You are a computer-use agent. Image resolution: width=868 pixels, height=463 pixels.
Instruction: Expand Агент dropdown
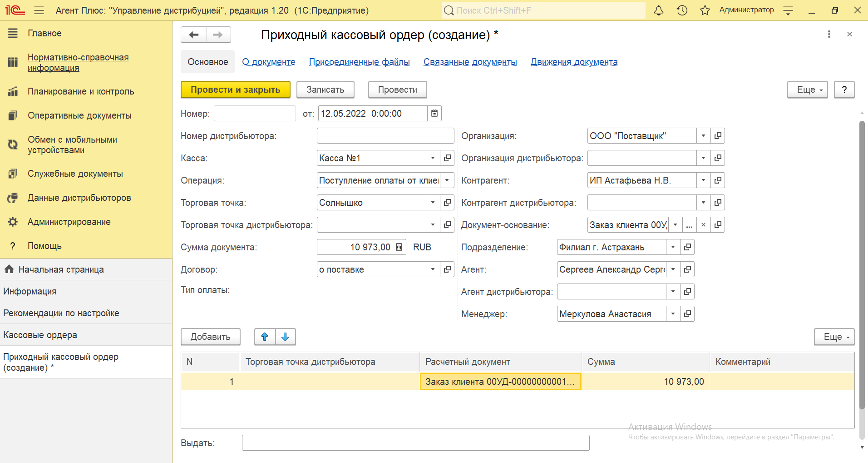click(673, 269)
